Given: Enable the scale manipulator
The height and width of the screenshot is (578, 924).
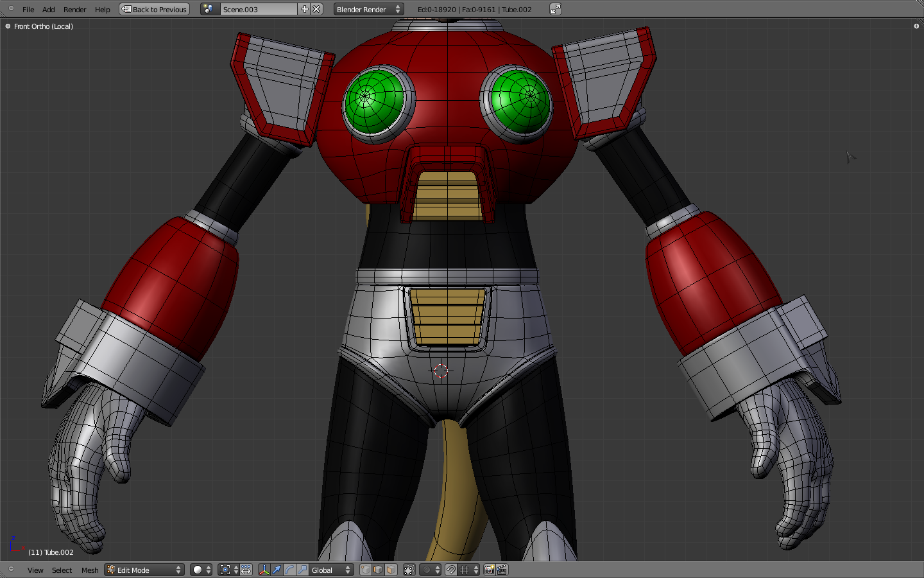Looking at the screenshot, I should 302,570.
